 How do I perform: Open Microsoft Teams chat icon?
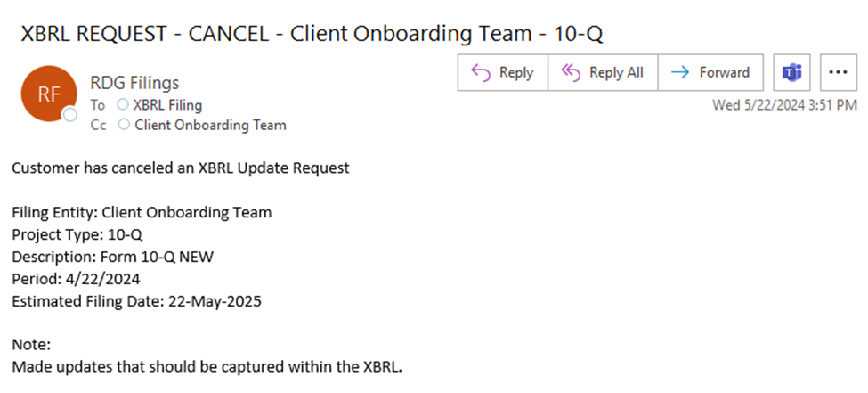(x=791, y=73)
